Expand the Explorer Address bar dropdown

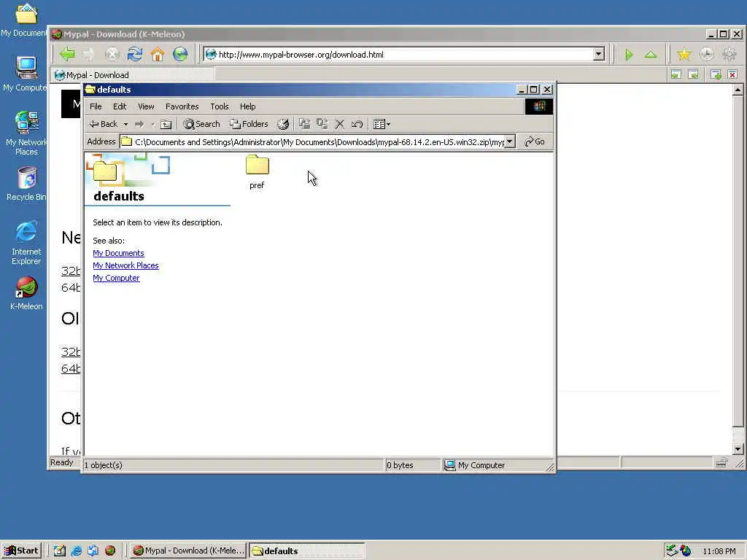510,142
